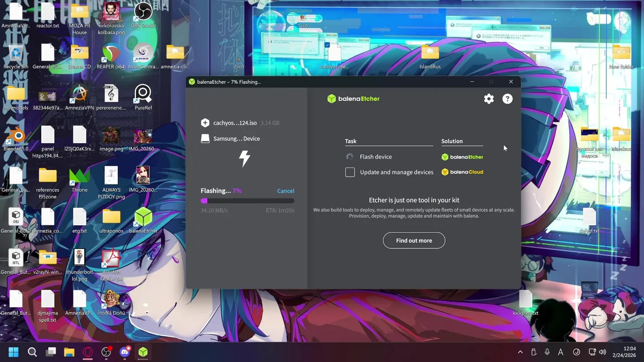Screen dimensions: 644x362
Task: Click the 34.20 MB/s speed readout
Action: 214,210
